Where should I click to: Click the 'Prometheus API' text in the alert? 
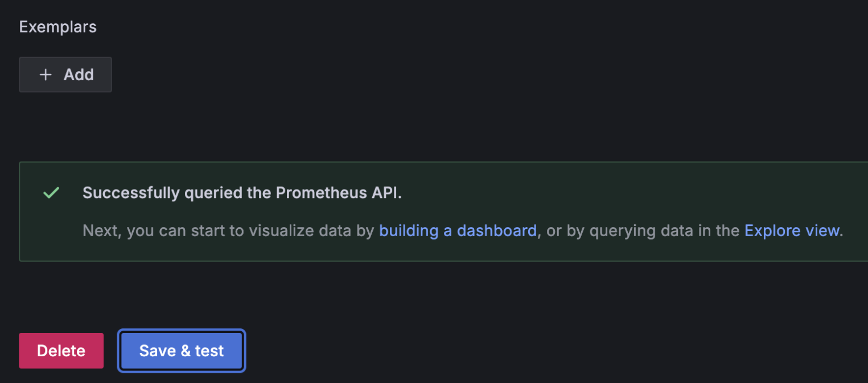click(x=339, y=193)
